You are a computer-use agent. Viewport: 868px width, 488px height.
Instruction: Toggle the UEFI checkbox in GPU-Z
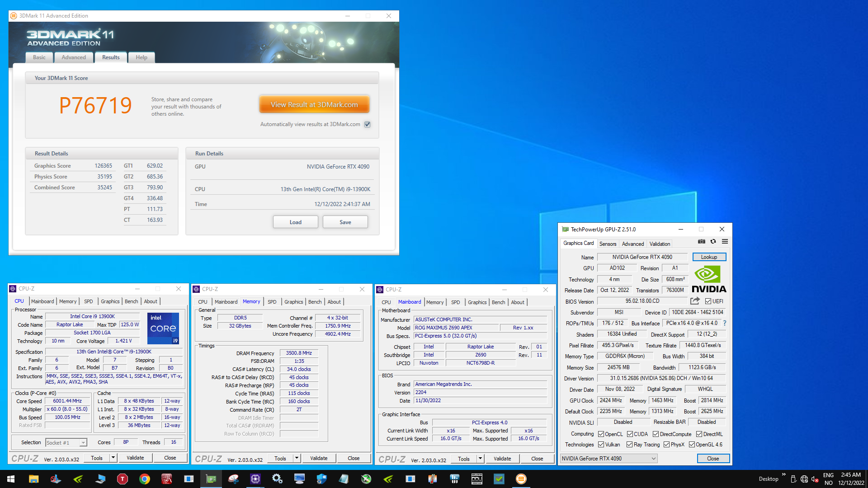tap(708, 301)
